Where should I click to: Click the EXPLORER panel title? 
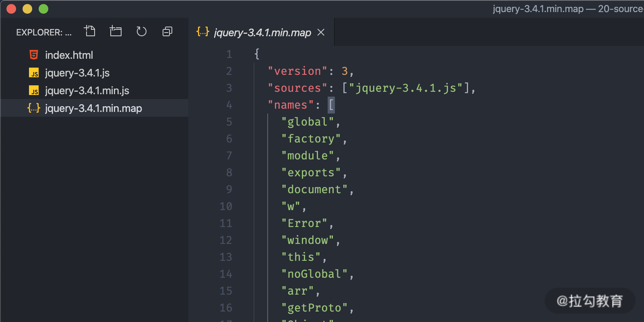pos(44,32)
